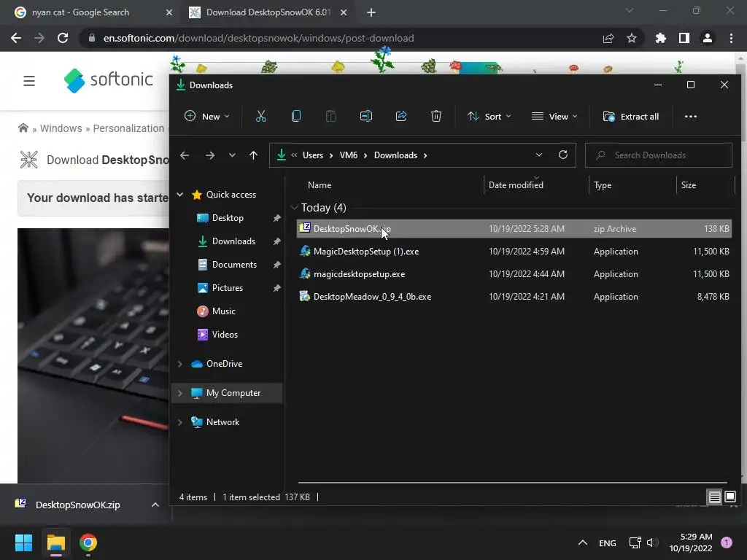Reload the Softonic page in Chrome
The height and width of the screenshot is (560, 747).
coord(63,38)
